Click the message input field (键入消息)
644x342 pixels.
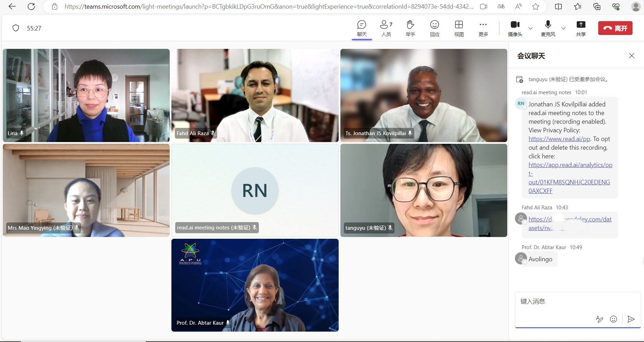coord(555,301)
